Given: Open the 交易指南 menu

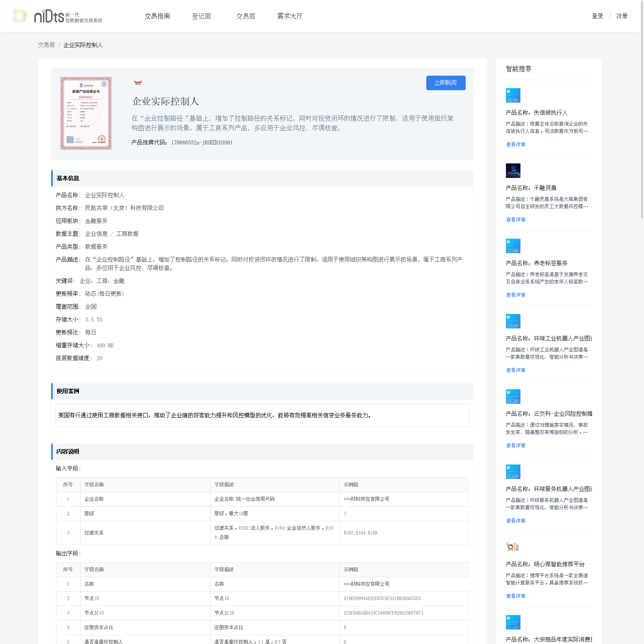Looking at the screenshot, I should (157, 16).
